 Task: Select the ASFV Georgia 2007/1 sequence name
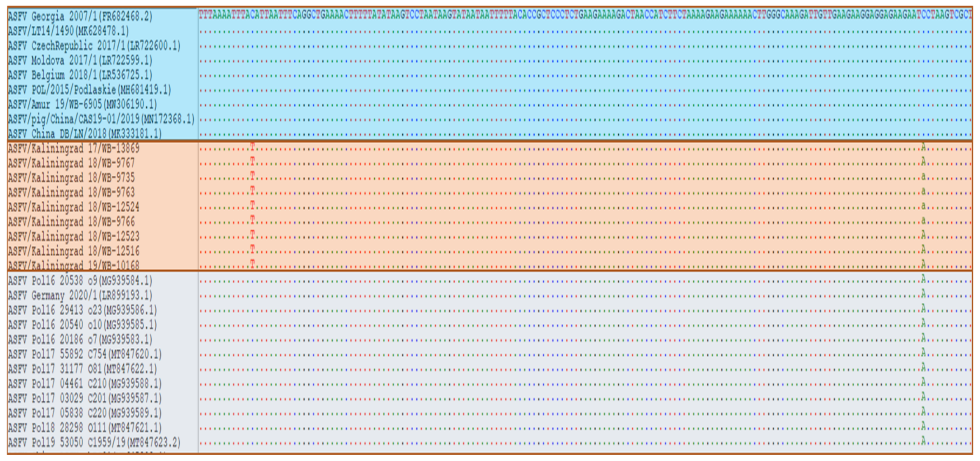tap(80, 16)
